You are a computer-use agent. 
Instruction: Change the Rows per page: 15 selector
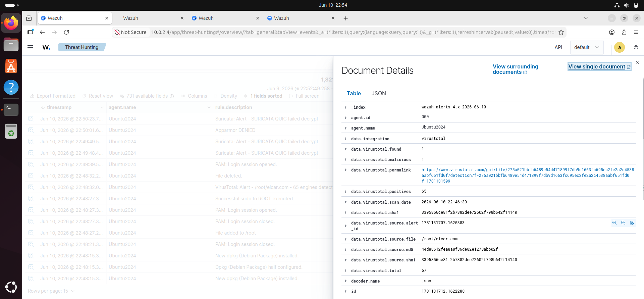[51, 291]
